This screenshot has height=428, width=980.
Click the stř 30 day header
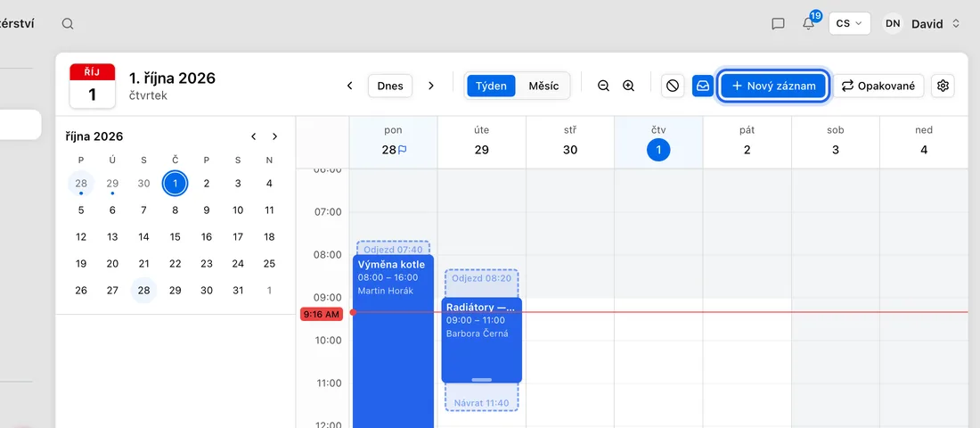[570, 142]
